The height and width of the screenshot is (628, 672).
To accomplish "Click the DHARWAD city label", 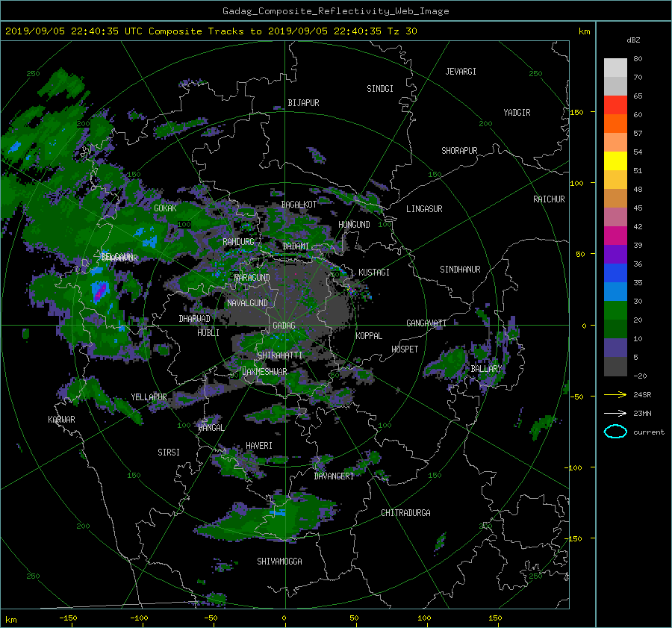I will tap(195, 319).
